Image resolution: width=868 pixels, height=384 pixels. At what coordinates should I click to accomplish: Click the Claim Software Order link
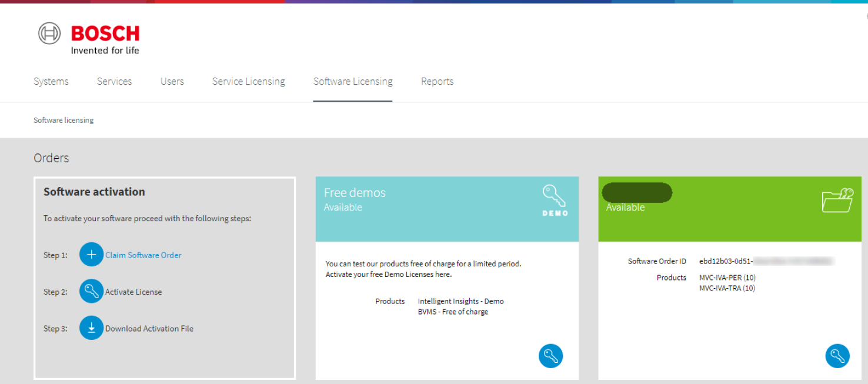click(143, 255)
